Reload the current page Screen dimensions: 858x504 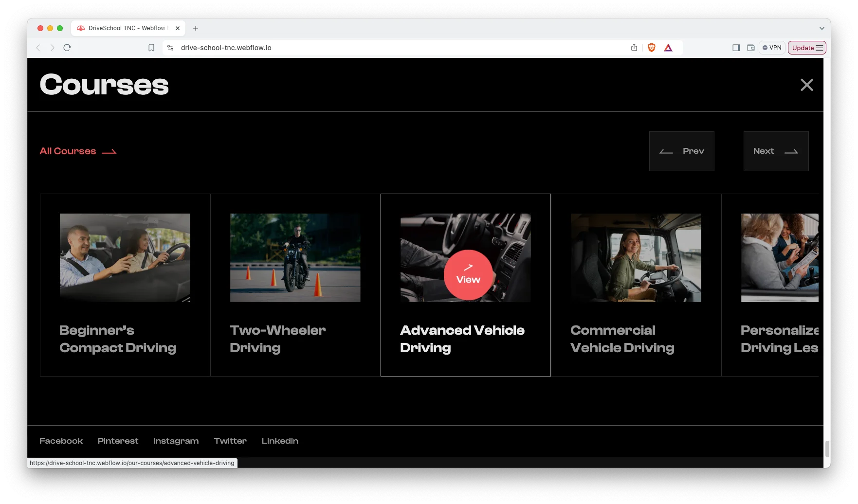pyautogui.click(x=67, y=48)
